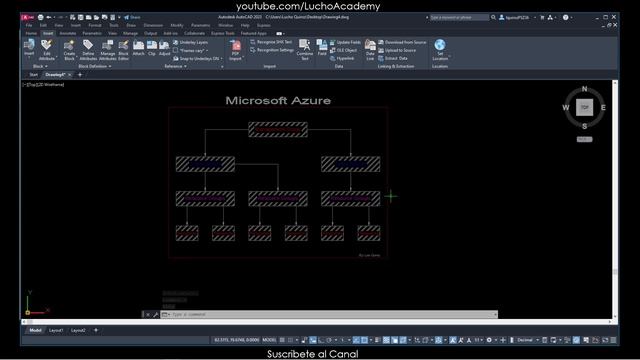This screenshot has height=360, width=640.
Task: Switch to the Layout2 tab
Action: [x=78, y=330]
